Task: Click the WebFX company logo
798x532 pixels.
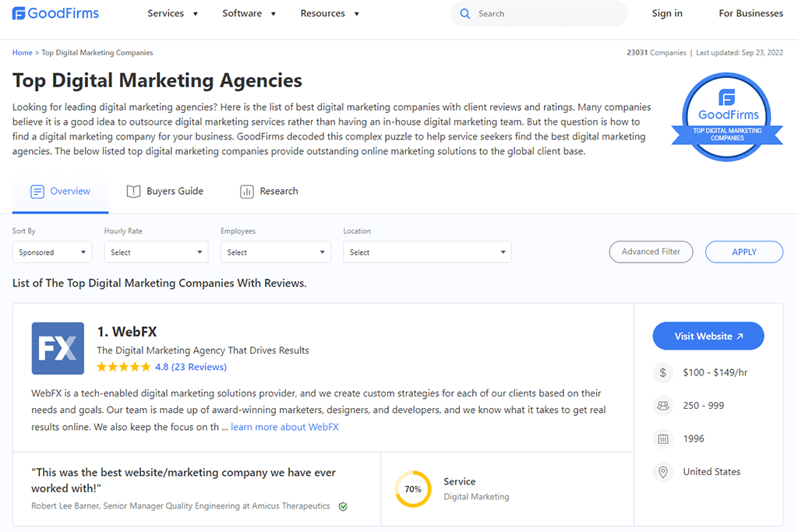Action: (58, 348)
